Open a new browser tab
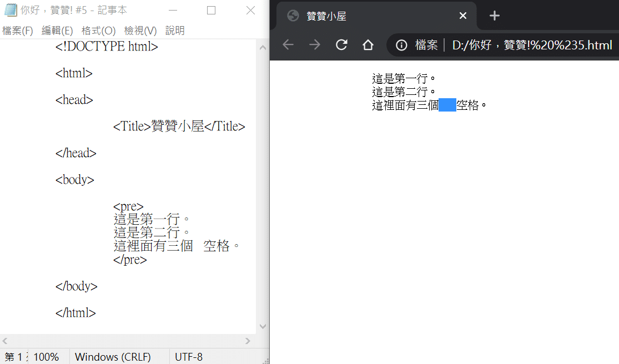The width and height of the screenshot is (619, 364). point(494,16)
